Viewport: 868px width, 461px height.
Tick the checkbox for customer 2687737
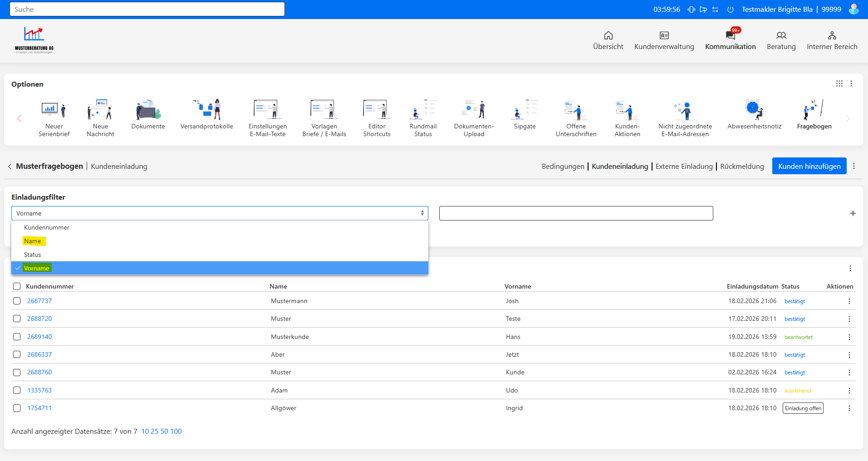pyautogui.click(x=17, y=301)
